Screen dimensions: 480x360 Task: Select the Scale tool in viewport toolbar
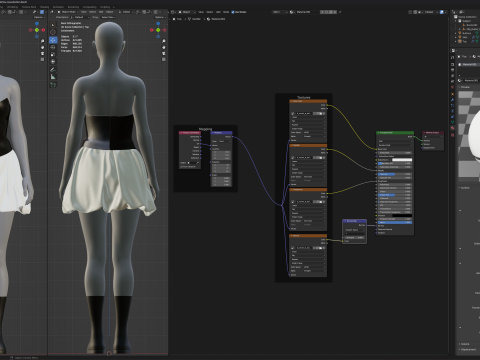[x=53, y=54]
